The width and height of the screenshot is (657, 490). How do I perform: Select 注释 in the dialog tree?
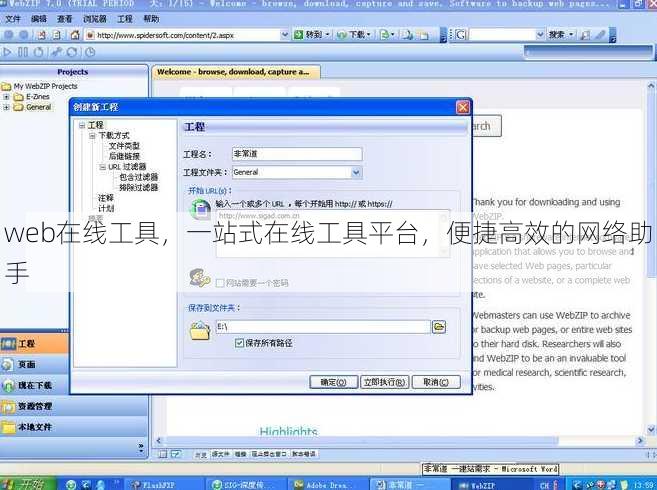coord(106,198)
